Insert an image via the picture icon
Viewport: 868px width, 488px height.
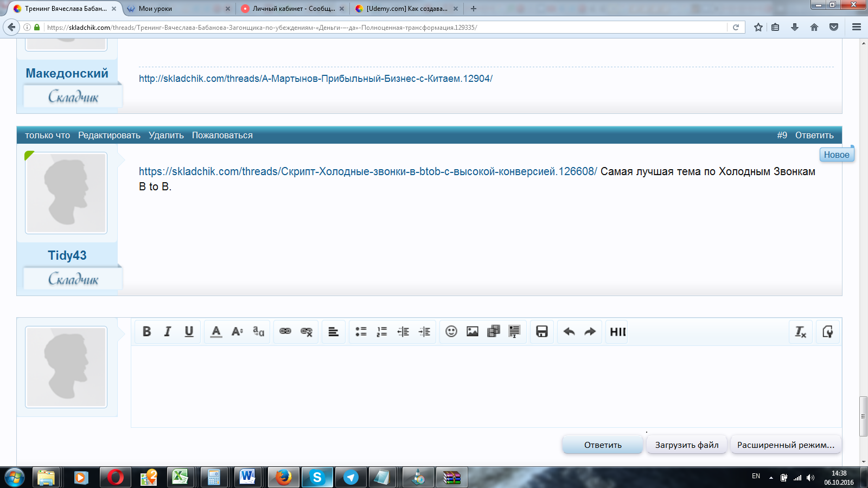click(473, 331)
